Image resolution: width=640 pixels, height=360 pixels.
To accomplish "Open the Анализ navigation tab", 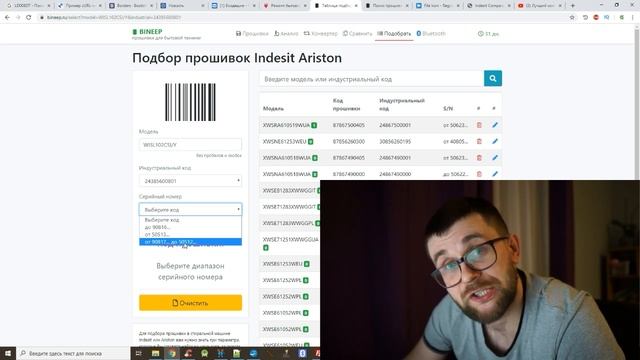I will tap(286, 33).
